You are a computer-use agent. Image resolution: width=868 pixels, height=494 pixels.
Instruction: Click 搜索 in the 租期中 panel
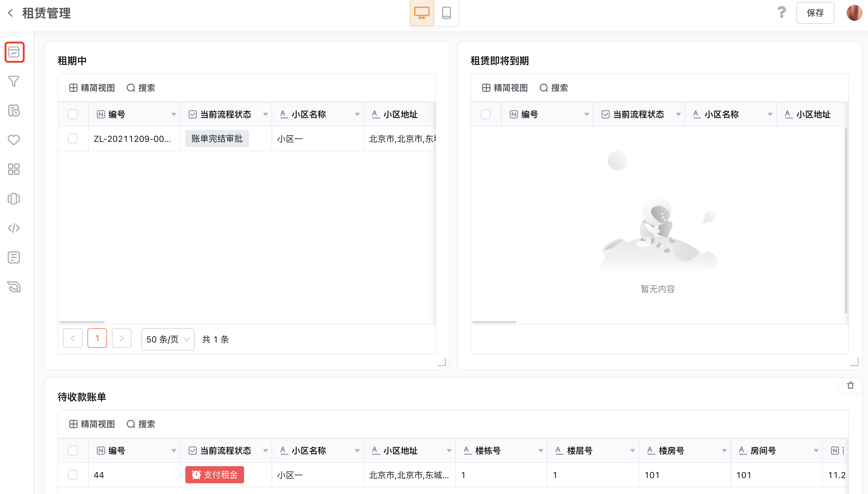point(141,88)
